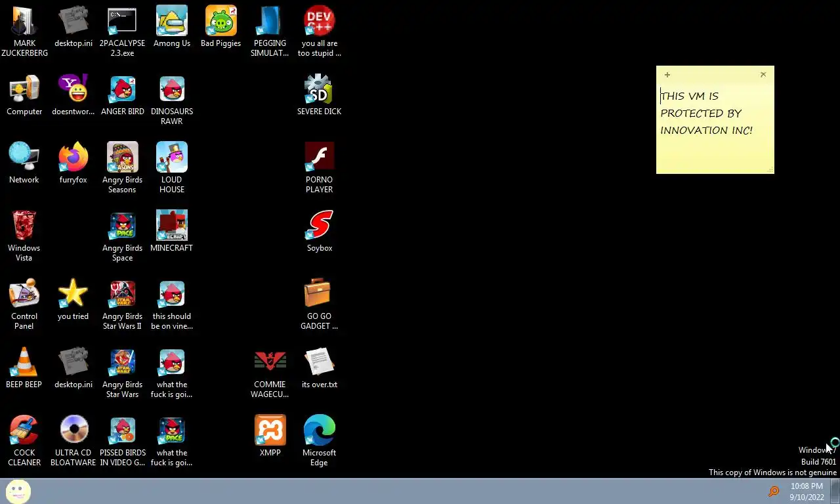Viewport: 840px width, 504px height.
Task: Open the Computer icon
Action: click(24, 95)
